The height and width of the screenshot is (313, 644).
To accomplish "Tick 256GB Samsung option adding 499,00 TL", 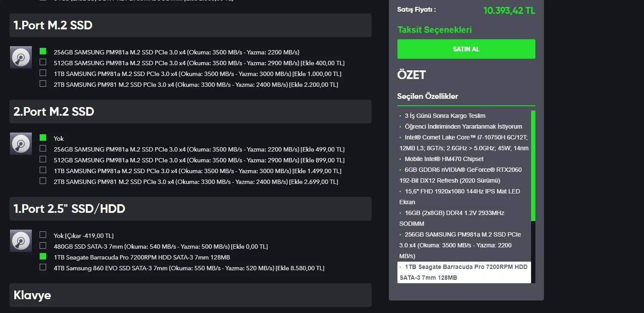I will pos(43,149).
